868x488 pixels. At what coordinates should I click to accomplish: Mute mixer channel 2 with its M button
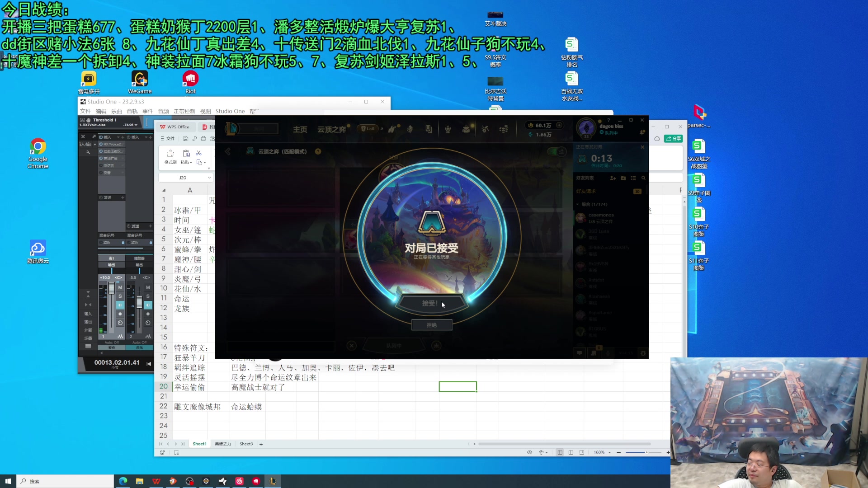[148, 287]
